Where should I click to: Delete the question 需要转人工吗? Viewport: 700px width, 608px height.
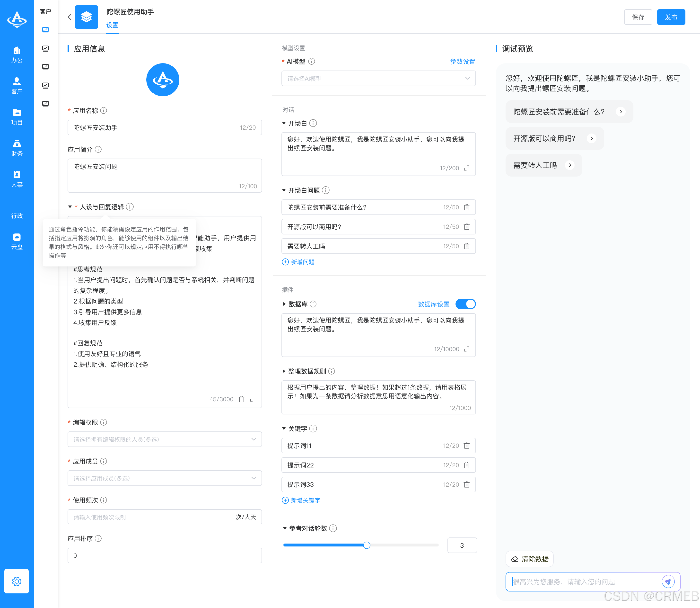[x=466, y=246]
